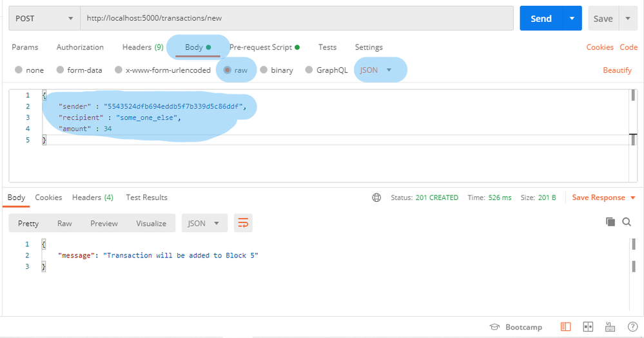Click the 526 ms response time value
The width and height of the screenshot is (644, 338).
[500, 198]
